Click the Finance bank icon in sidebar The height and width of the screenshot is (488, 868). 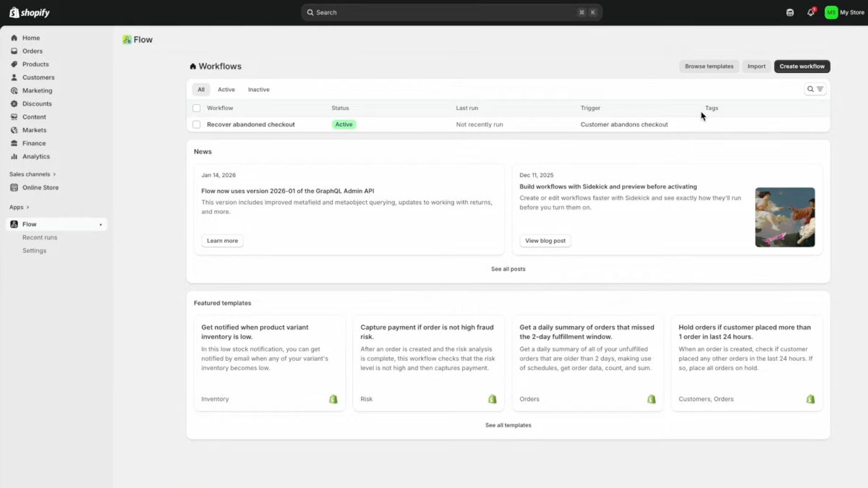tap(14, 143)
